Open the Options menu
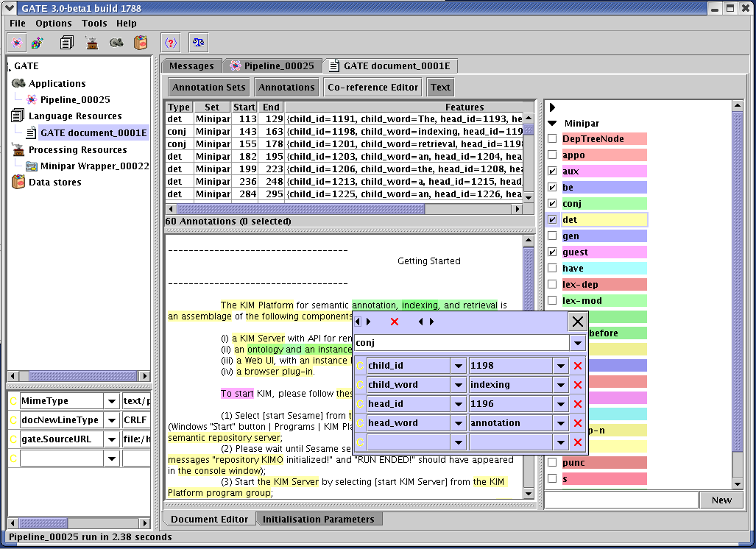This screenshot has height=549, width=756. point(54,23)
